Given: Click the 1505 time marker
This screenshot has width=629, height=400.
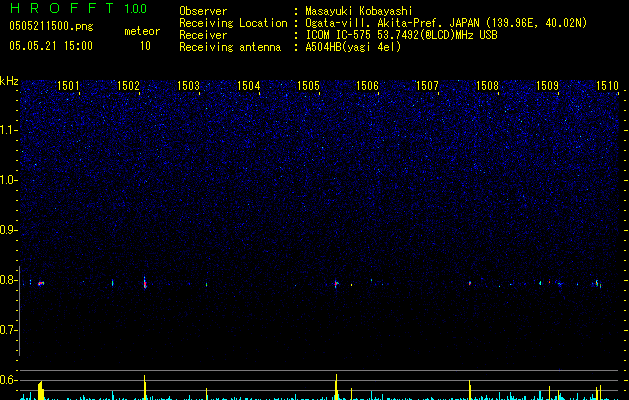Looking at the screenshot, I should [308, 85].
